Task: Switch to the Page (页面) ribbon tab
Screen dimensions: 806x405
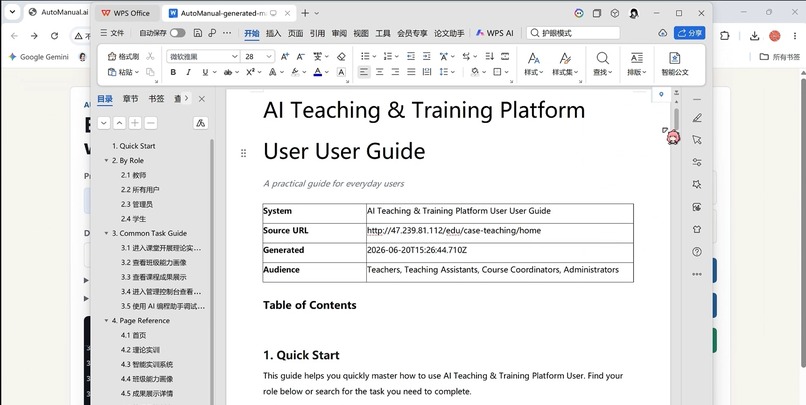Action: [x=295, y=33]
